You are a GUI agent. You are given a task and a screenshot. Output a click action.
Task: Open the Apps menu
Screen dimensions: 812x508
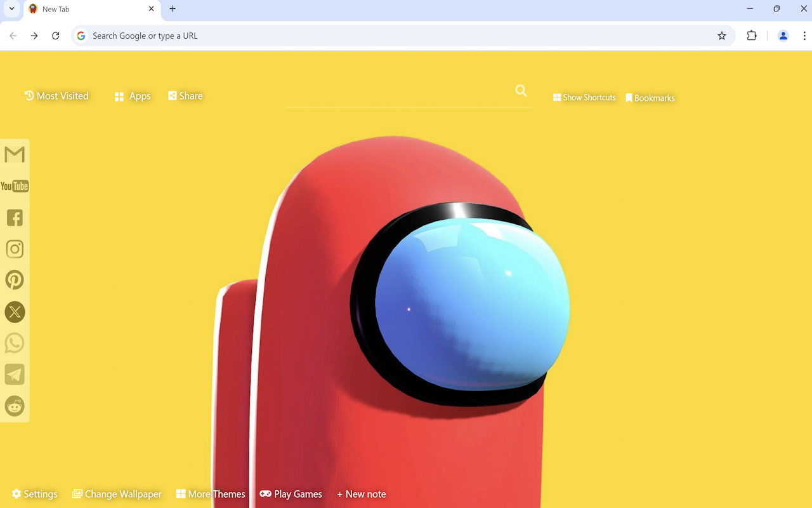click(x=133, y=97)
